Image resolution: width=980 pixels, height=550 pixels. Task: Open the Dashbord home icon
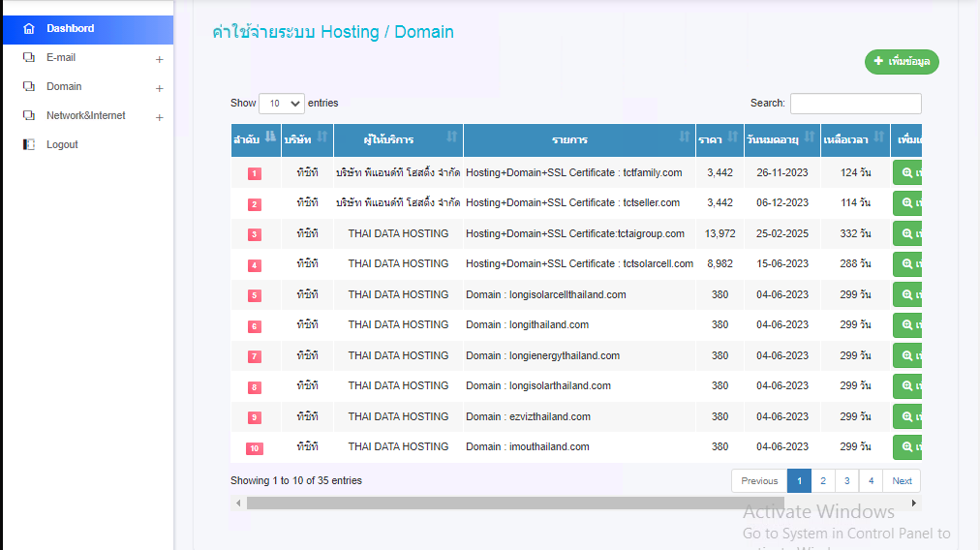point(29,29)
